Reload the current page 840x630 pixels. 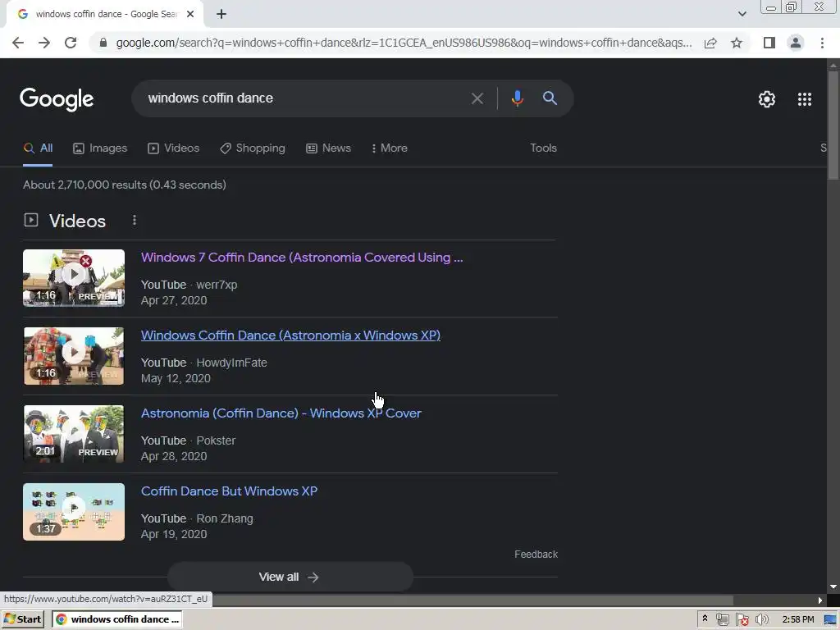point(71,43)
